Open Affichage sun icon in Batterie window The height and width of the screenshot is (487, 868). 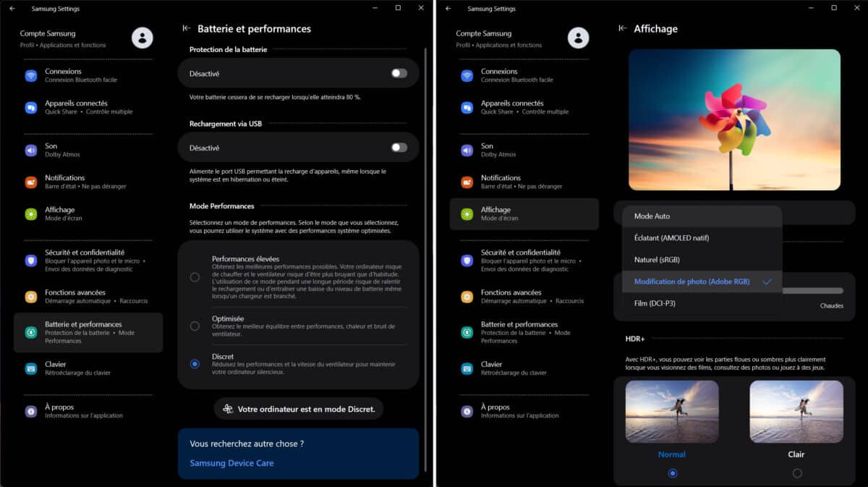(x=31, y=213)
